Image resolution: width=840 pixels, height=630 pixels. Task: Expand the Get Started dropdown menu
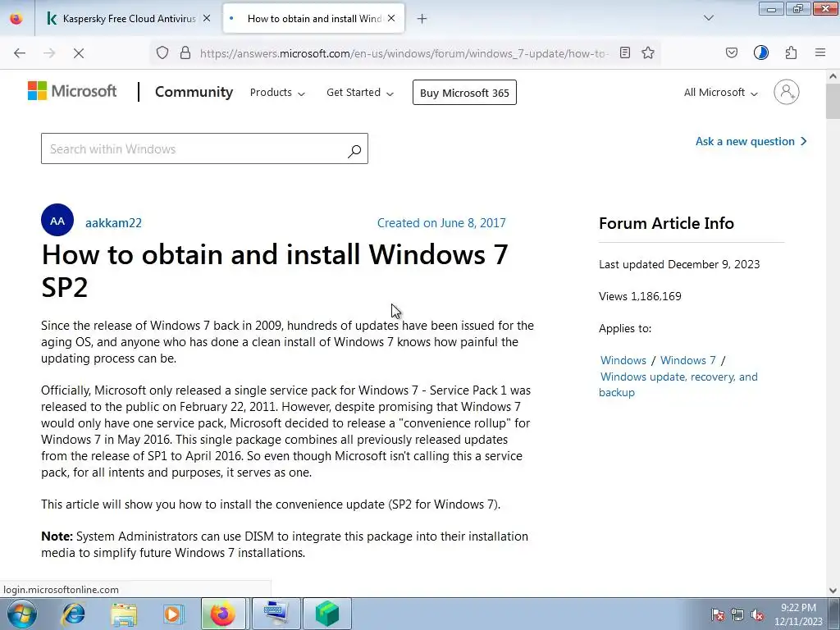pos(360,93)
